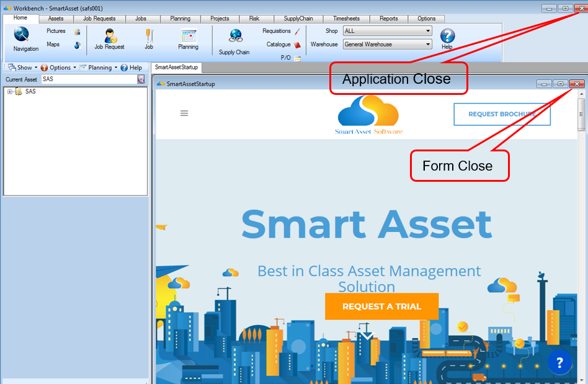Maximize the SmartAssetStartup form

560,84
